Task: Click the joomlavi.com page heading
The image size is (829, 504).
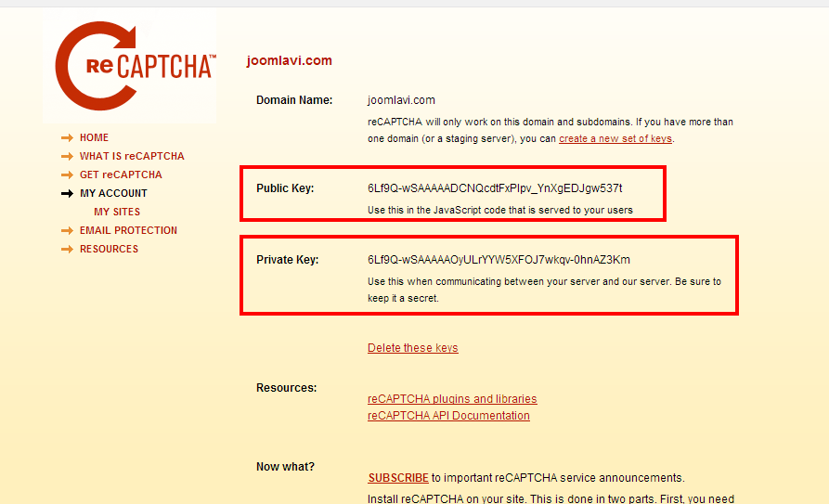Action: [x=290, y=60]
